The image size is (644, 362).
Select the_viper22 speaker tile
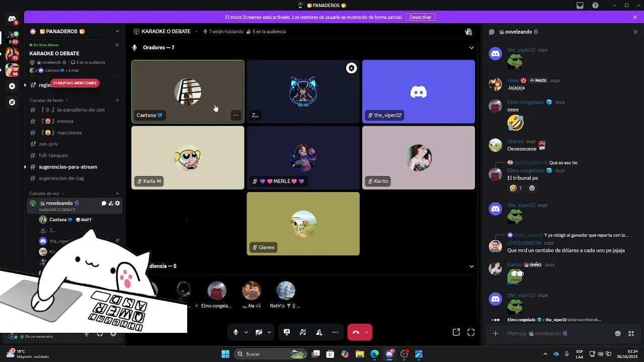pos(419,92)
